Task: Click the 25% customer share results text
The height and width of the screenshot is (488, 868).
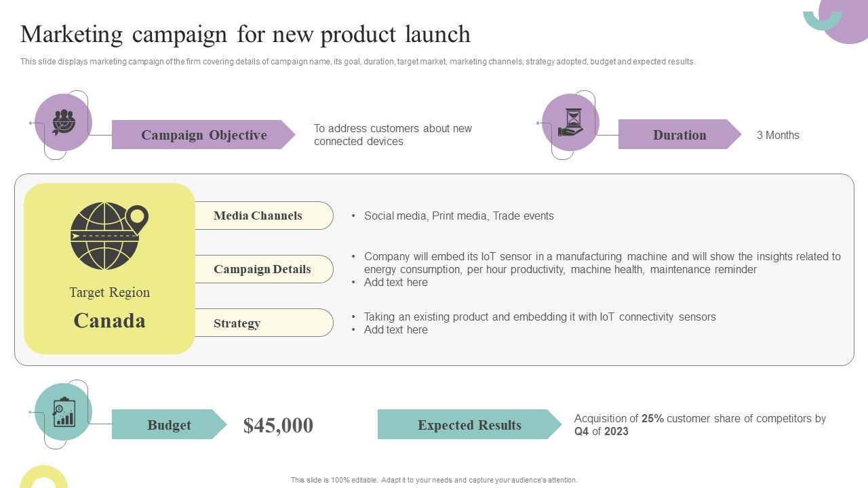Action: coord(700,425)
